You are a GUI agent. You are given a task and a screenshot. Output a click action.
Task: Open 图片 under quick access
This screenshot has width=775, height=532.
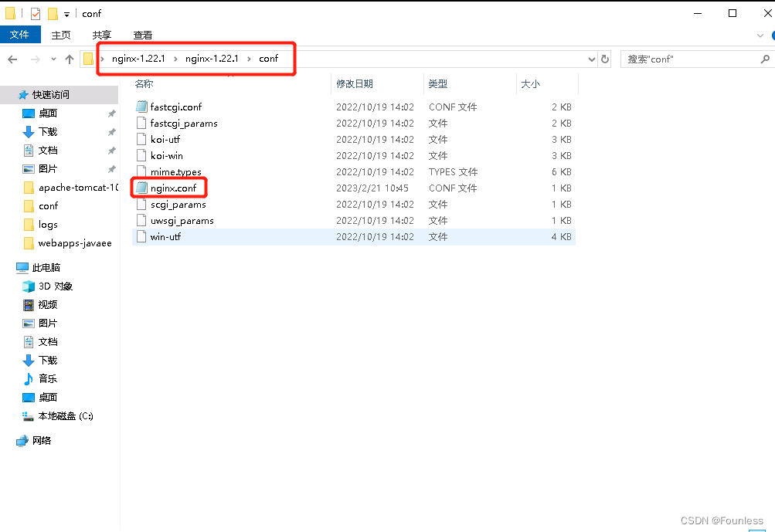coord(48,169)
